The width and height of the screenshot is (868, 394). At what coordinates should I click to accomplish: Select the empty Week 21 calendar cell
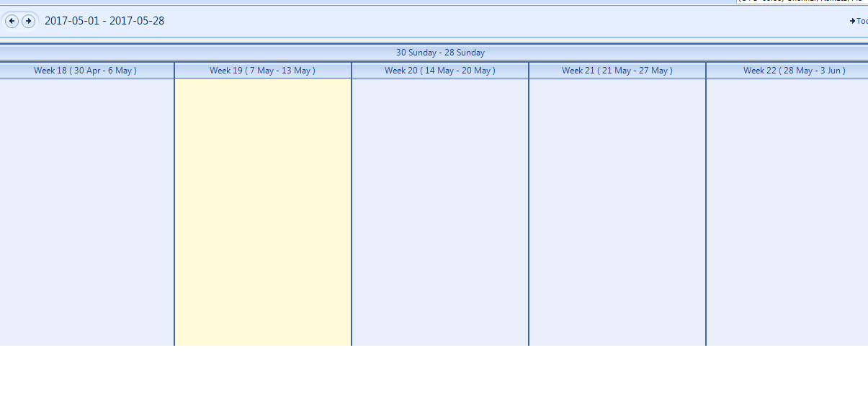(617, 212)
